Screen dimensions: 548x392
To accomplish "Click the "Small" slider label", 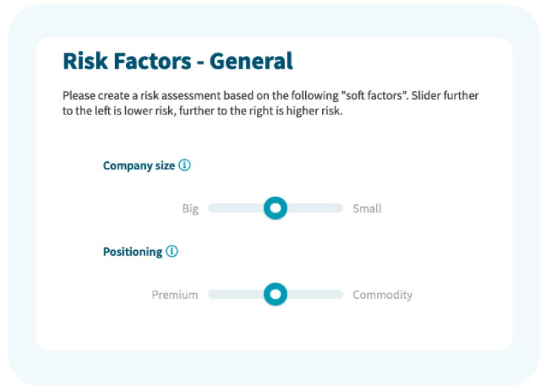I will (367, 209).
